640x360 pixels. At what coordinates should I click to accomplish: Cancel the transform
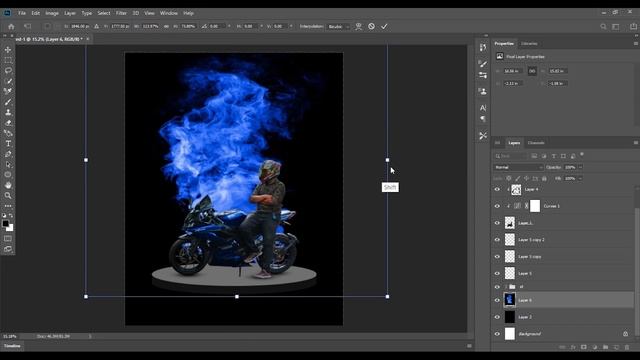click(371, 26)
